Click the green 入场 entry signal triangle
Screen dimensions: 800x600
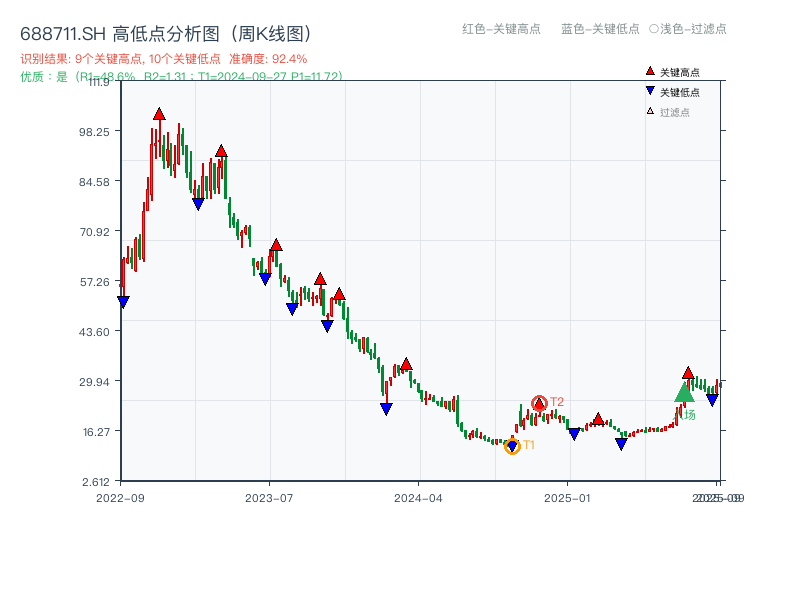[685, 390]
